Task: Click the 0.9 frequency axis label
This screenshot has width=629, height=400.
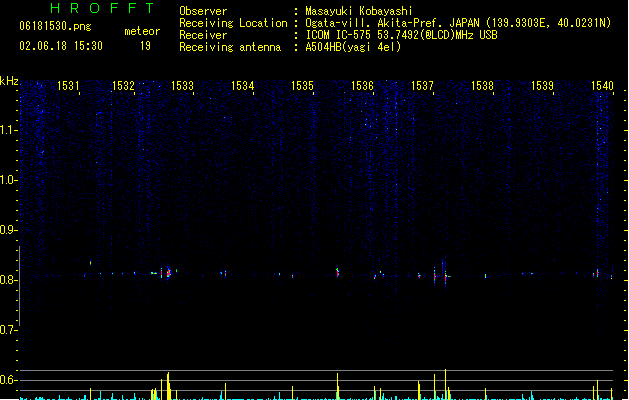Action: 8,230
